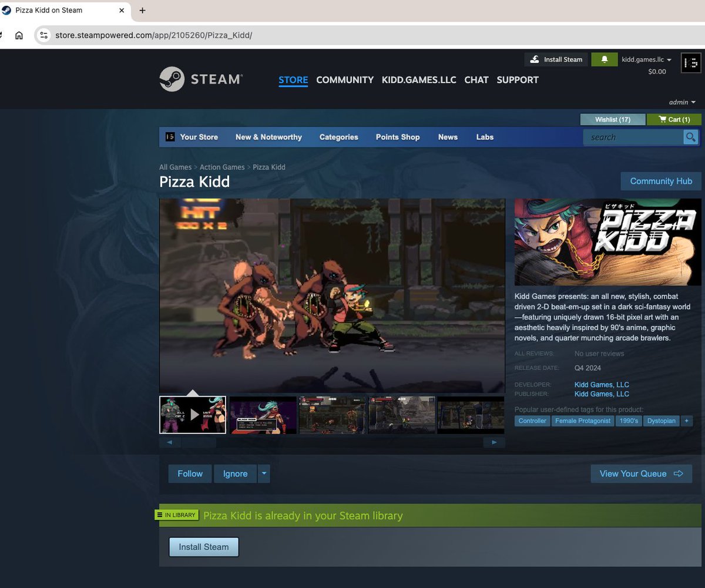Open Wishlist (17)
The height and width of the screenshot is (588, 705).
click(x=613, y=119)
